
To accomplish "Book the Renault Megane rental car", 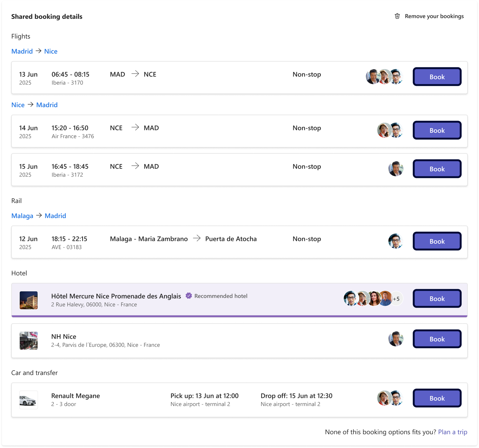I will 437,398.
